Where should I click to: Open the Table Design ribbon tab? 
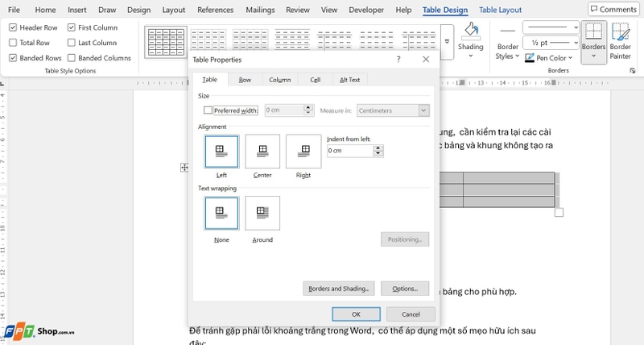445,10
